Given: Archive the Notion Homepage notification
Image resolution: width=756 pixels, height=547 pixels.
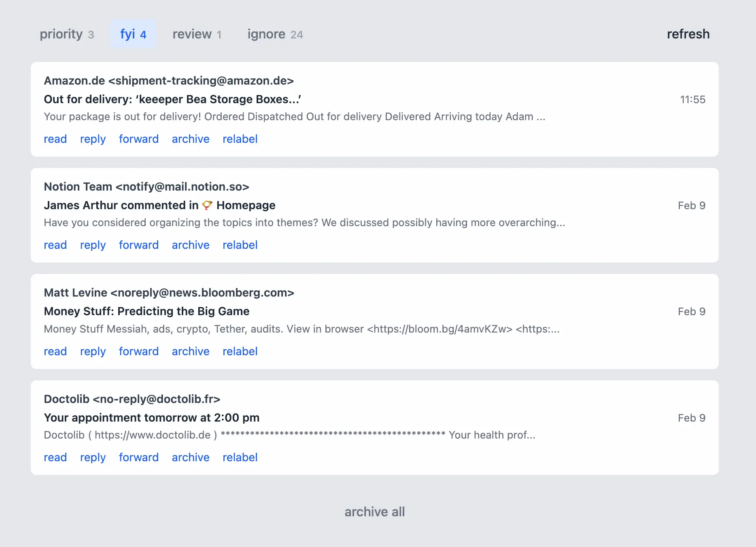Looking at the screenshot, I should 190,245.
